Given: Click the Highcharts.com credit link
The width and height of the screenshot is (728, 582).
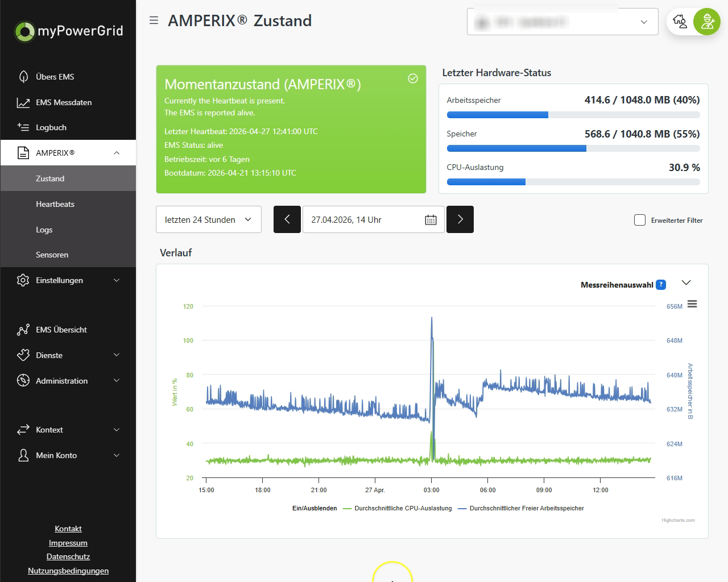Looking at the screenshot, I should [678, 520].
